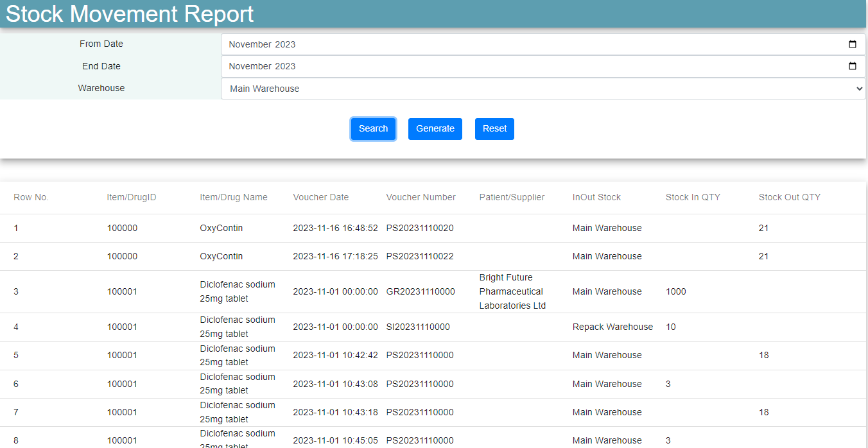The width and height of the screenshot is (868, 448).
Task: Click Diclofenac sodium in the GR20231110000 row
Action: tap(238, 291)
